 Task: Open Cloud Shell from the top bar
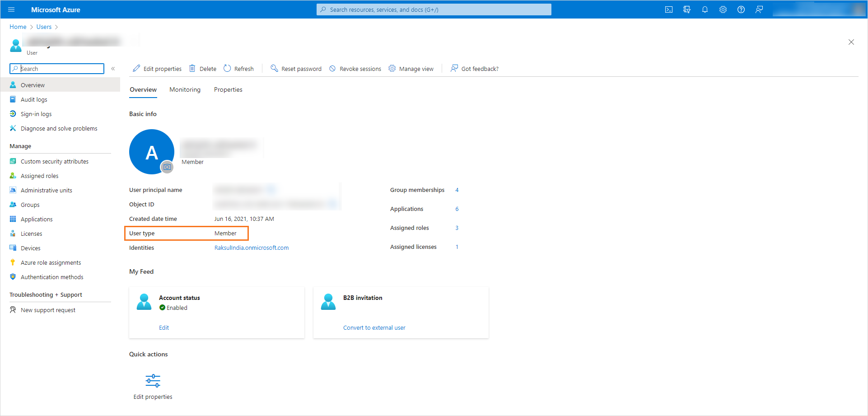tap(669, 9)
